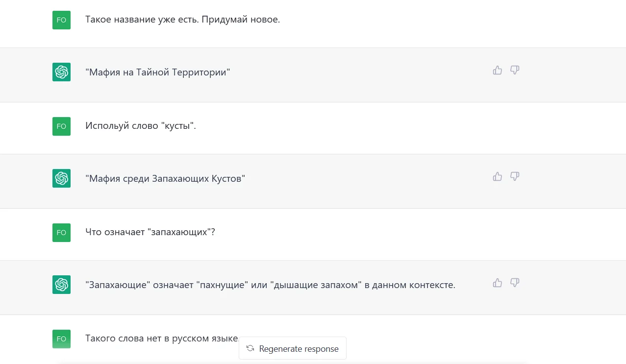Give thumbs down to "Мафия среди Запахающих Кустов"
626x364 pixels.
pos(514,176)
